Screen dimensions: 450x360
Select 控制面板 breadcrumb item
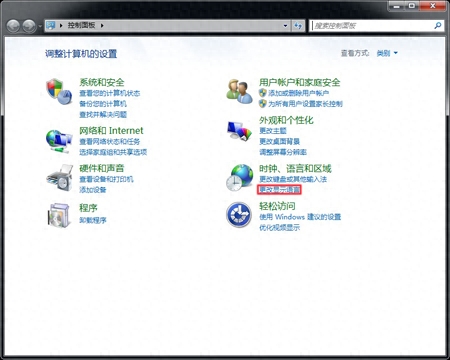pos(81,25)
